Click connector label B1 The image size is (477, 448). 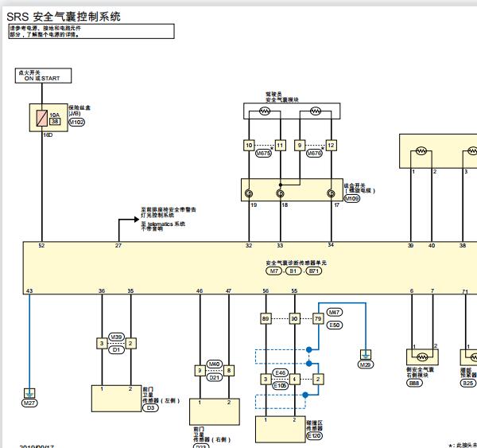293,271
